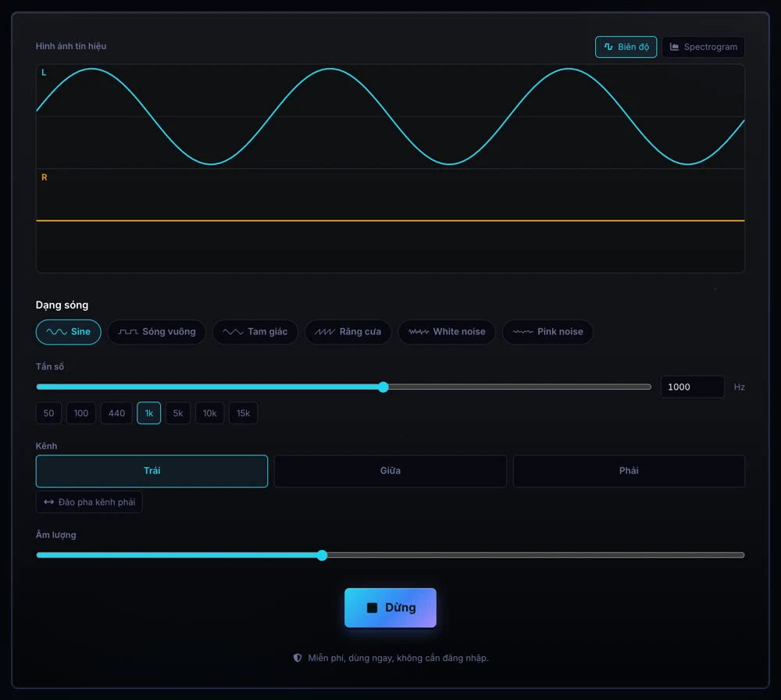This screenshot has width=781, height=700.
Task: Click the Dạng sóng heading
Action: coord(62,305)
